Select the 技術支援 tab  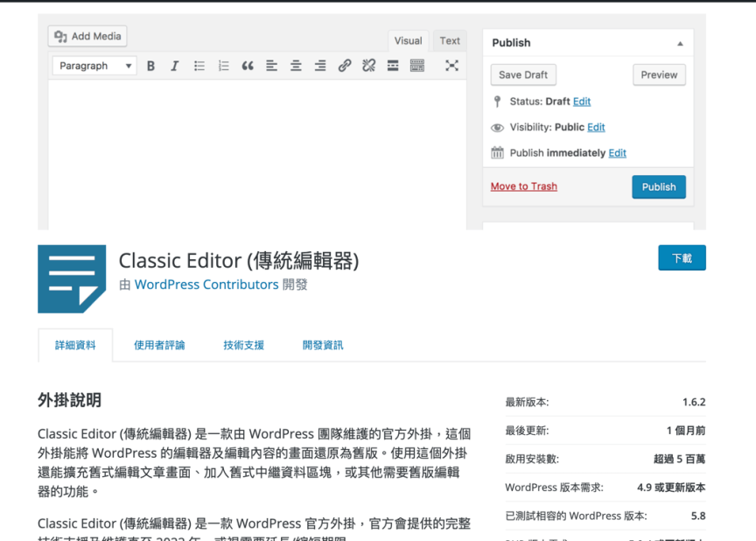[243, 345]
